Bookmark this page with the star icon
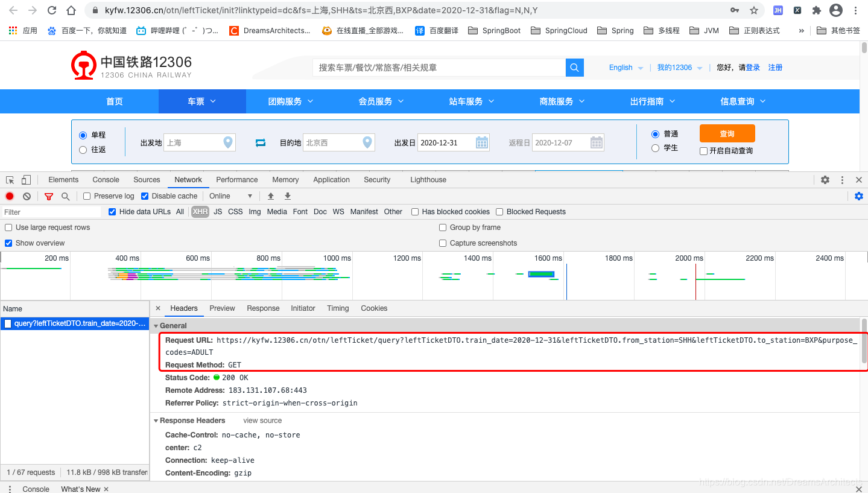The image size is (868, 493). tap(753, 10)
